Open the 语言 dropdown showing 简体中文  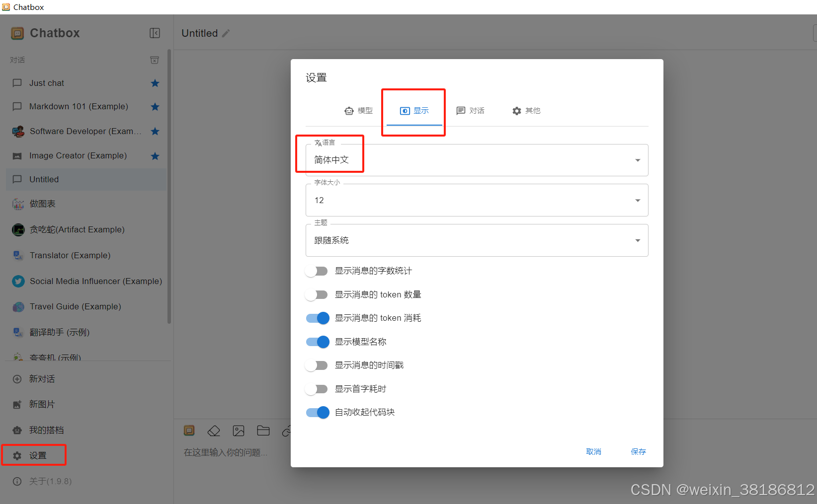477,160
